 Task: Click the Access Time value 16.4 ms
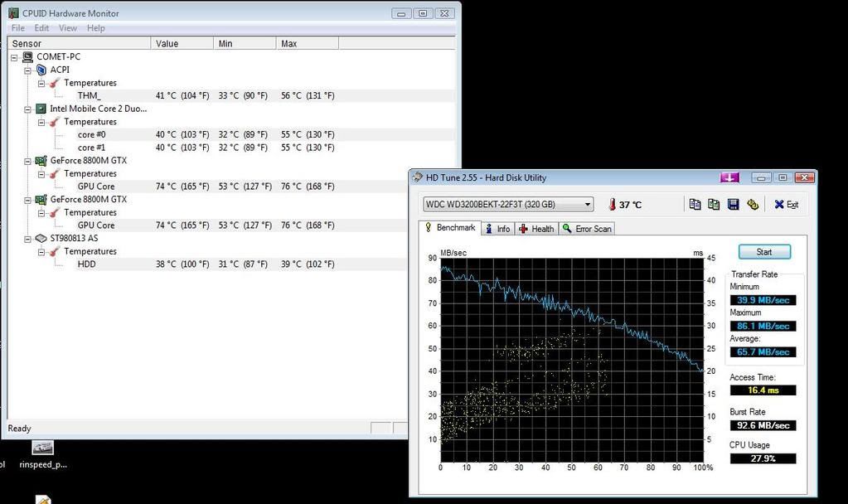click(763, 390)
